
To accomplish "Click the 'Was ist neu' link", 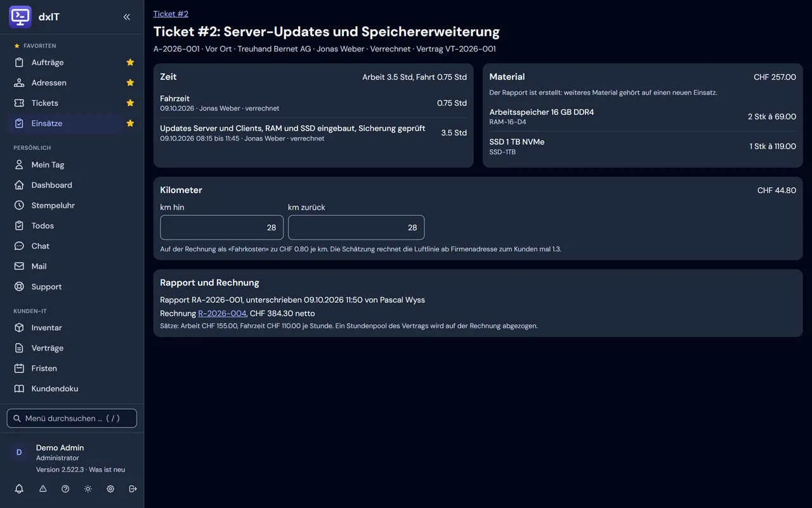I will pos(107,470).
